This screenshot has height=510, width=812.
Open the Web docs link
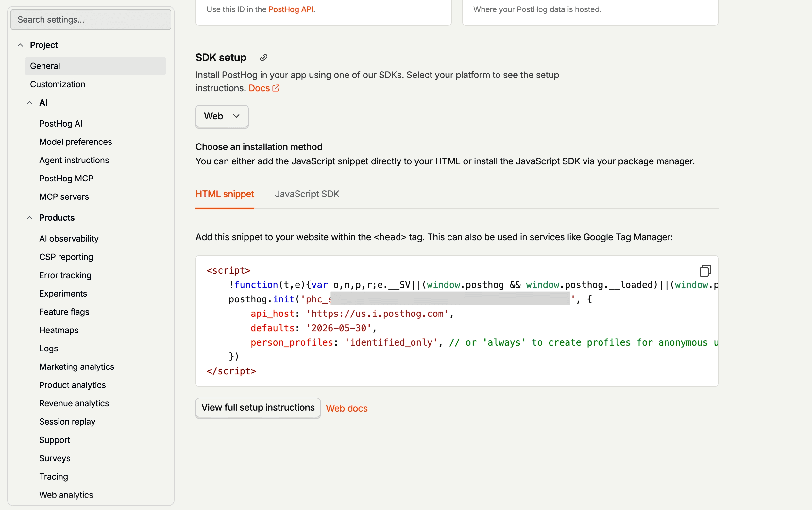[347, 408]
